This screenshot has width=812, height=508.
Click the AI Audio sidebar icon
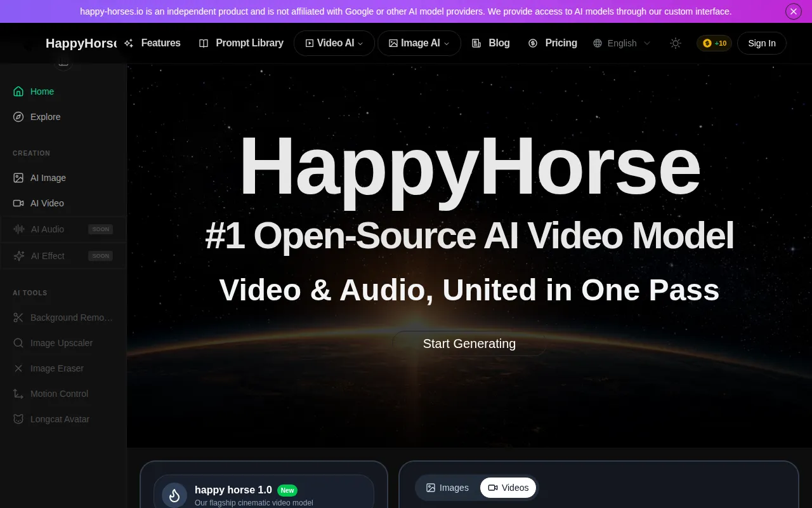point(18,229)
